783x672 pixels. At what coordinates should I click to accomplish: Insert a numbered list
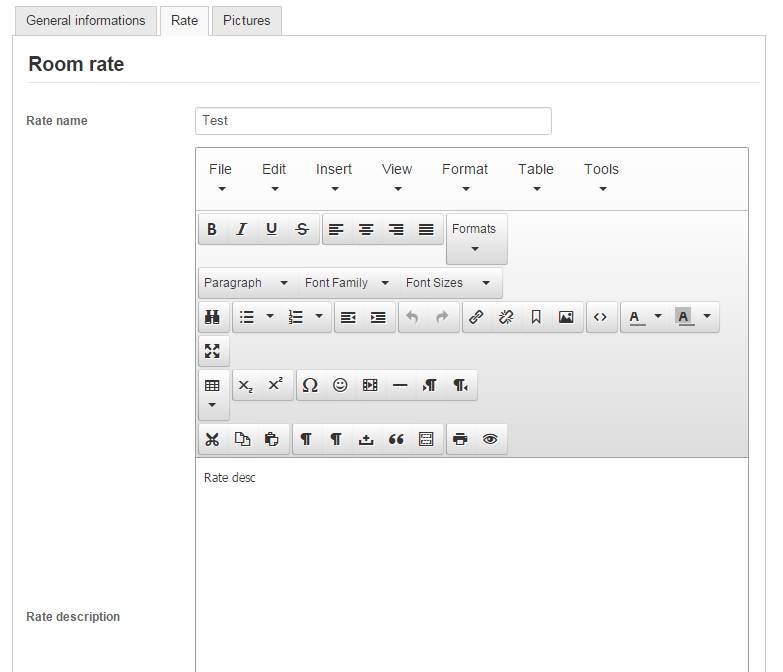296,317
